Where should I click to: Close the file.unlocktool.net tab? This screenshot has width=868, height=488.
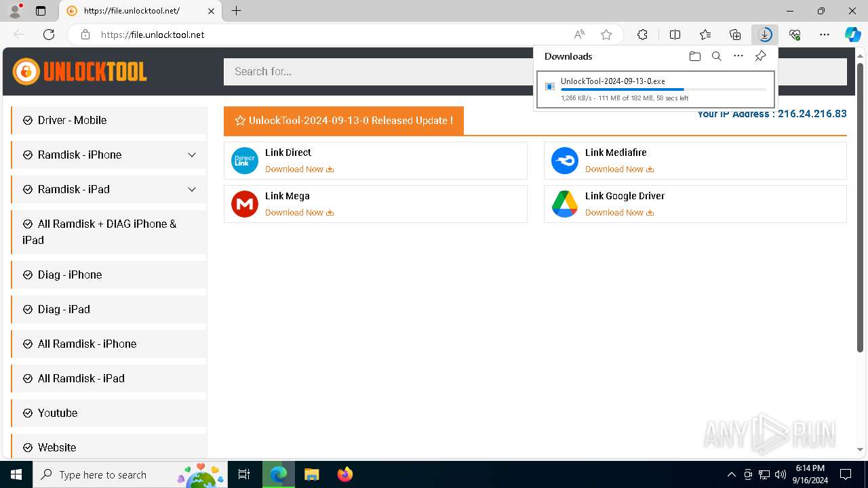coord(211,11)
